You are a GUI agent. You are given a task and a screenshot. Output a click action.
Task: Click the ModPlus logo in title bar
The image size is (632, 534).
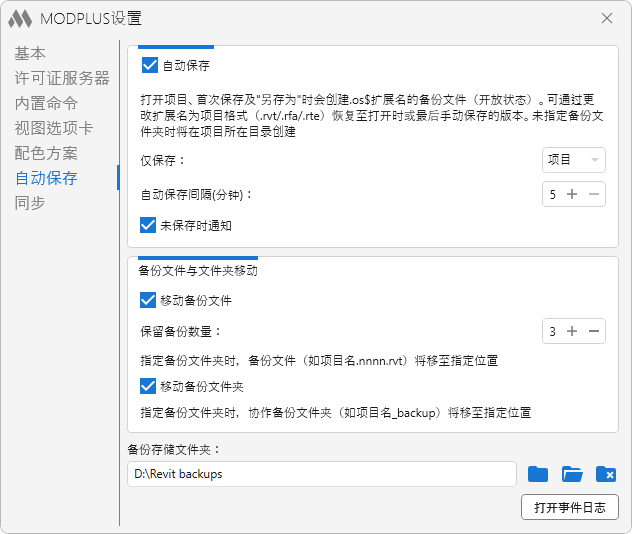[20, 19]
